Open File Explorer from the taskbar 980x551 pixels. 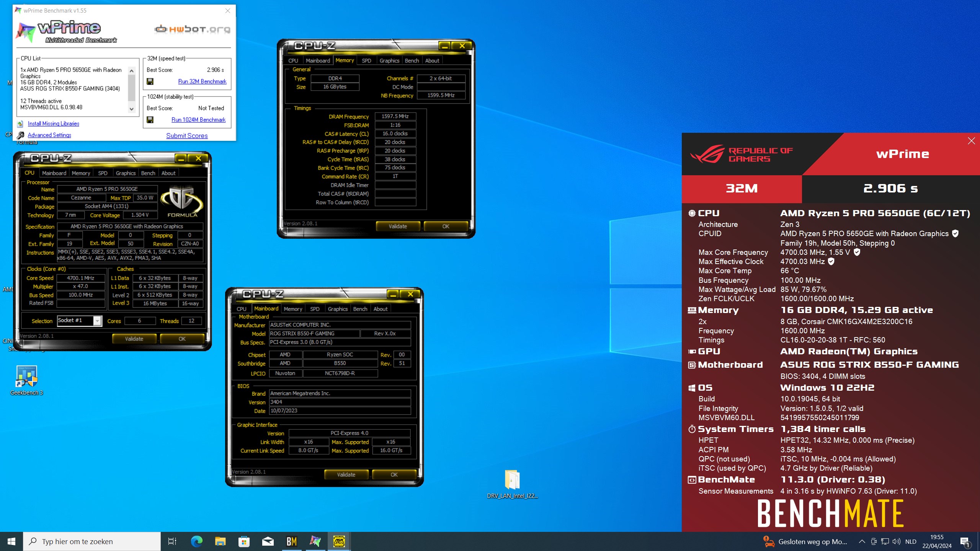[x=220, y=541]
